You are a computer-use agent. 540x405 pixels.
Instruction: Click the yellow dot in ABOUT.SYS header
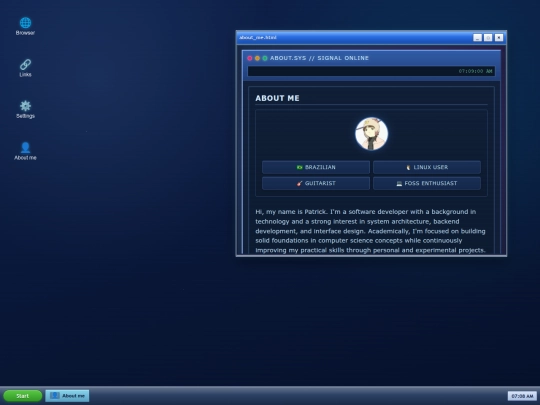257,58
